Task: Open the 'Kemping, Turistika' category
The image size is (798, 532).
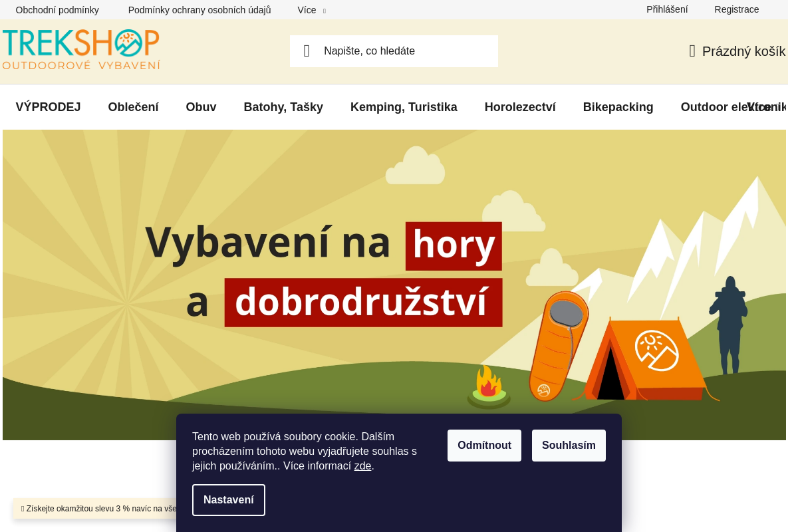Action: click(x=404, y=107)
